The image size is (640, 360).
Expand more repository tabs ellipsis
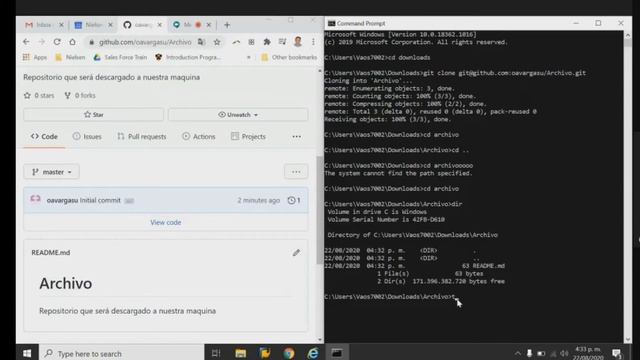tap(297, 137)
